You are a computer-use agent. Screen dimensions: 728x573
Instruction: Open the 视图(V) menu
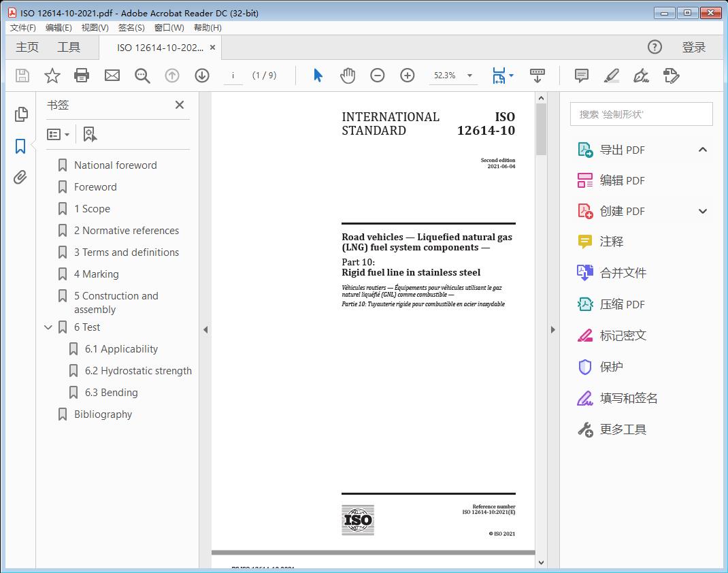click(95, 28)
